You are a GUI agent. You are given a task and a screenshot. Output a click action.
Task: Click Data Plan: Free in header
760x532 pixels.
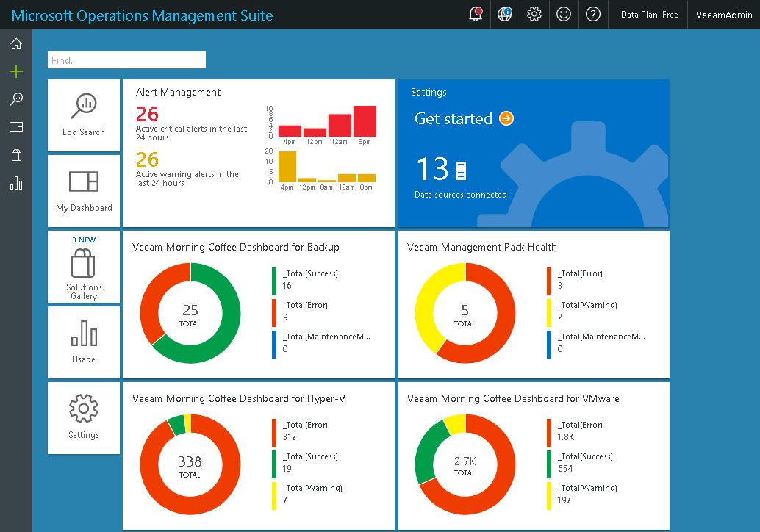click(x=649, y=15)
